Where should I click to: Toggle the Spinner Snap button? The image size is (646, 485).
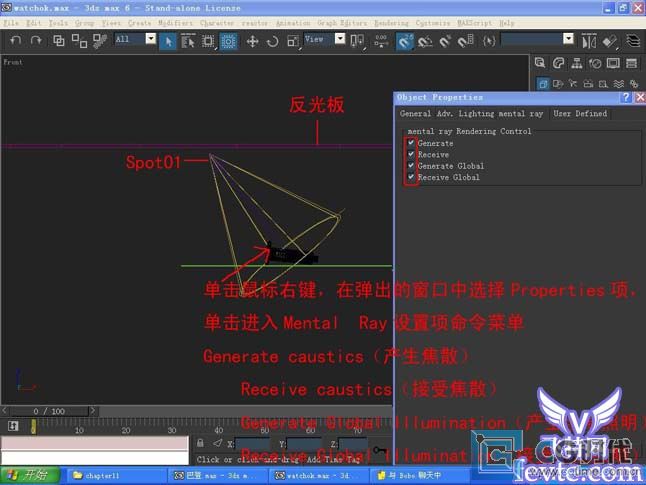pyautogui.click(x=466, y=41)
